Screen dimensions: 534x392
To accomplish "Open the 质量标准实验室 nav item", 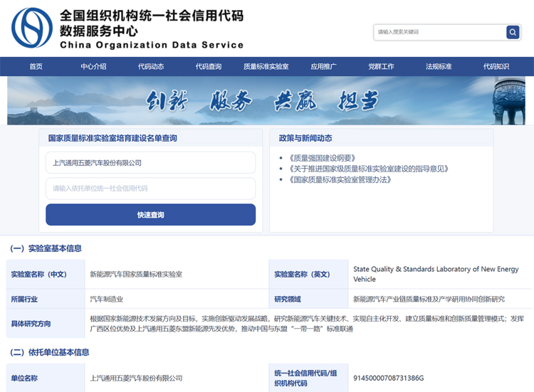I will click(266, 66).
